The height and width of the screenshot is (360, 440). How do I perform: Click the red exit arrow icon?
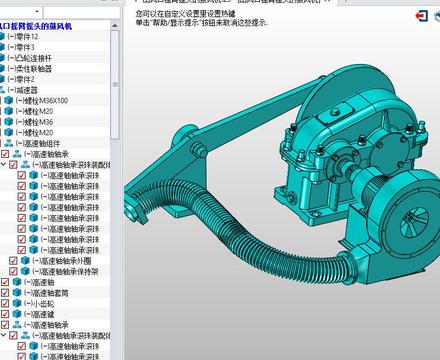coord(422,16)
